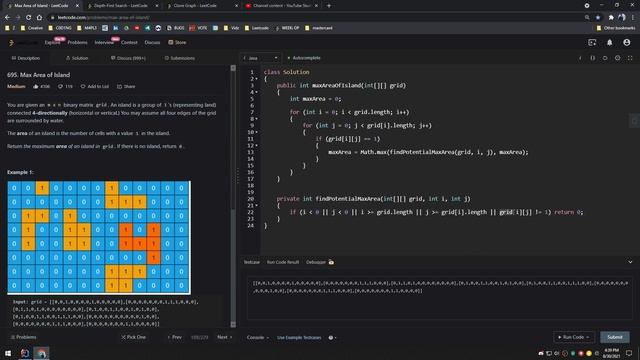
Task: Open the Discuss (999+) tab
Action: tap(128, 58)
